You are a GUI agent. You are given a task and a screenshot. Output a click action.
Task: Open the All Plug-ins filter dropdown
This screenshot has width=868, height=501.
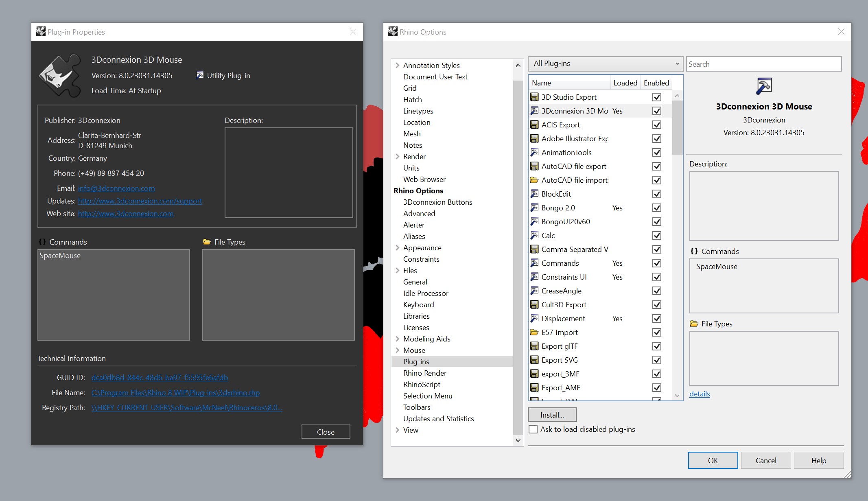click(606, 63)
